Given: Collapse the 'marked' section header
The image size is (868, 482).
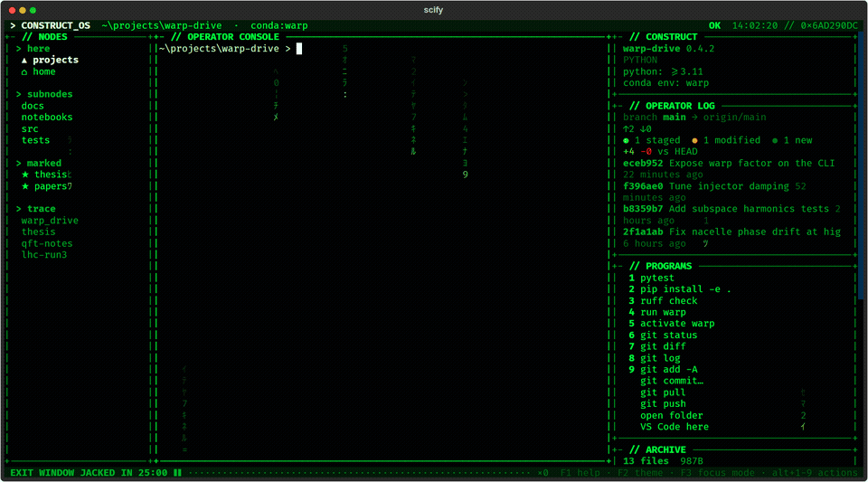Looking at the screenshot, I should (38, 164).
